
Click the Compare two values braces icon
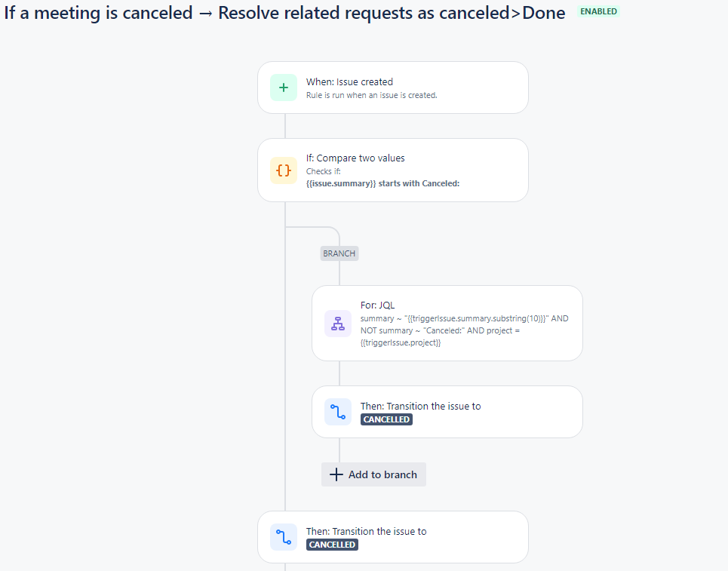[x=283, y=170]
